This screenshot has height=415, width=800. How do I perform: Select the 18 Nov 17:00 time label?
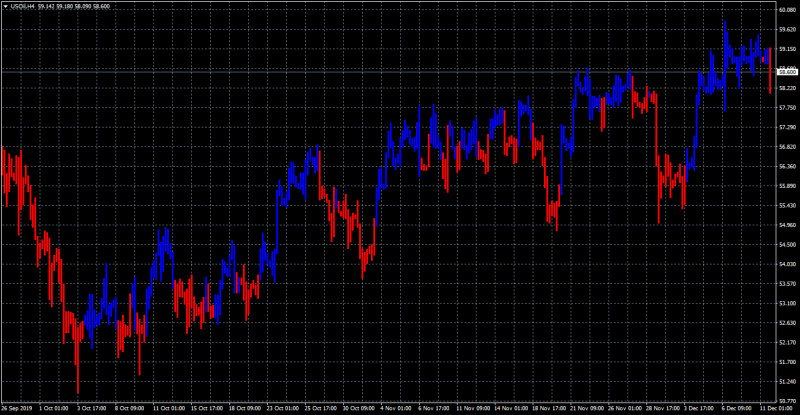pyautogui.click(x=549, y=408)
